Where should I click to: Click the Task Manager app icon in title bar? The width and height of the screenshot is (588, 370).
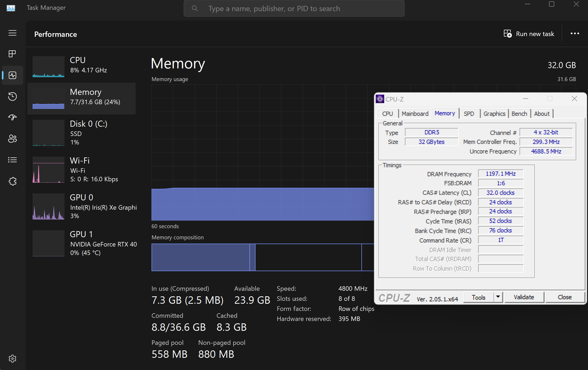pyautogui.click(x=11, y=8)
